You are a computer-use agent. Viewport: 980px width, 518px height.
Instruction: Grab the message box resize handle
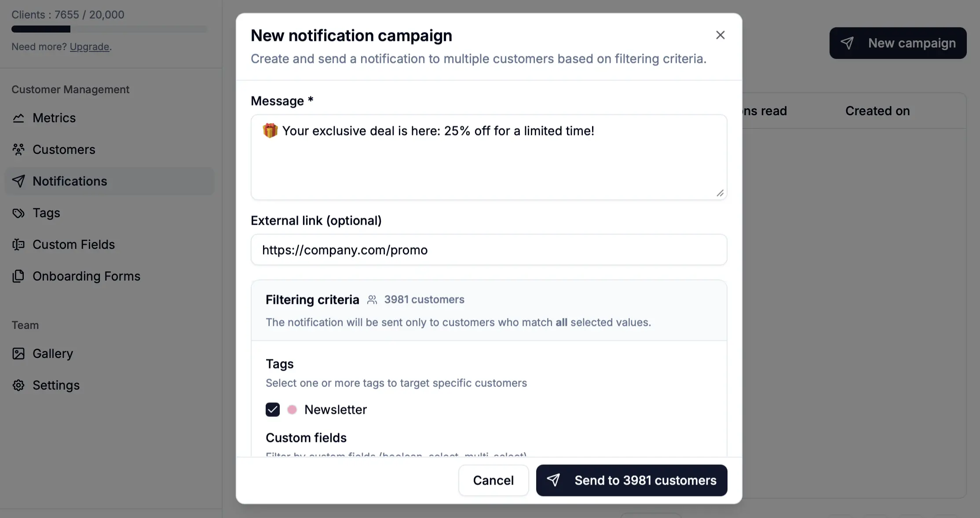(x=720, y=193)
